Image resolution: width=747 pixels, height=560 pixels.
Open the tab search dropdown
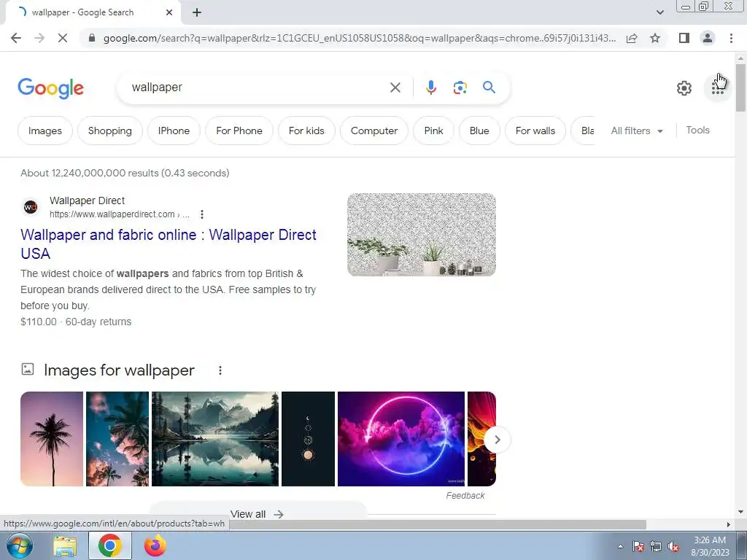point(659,12)
